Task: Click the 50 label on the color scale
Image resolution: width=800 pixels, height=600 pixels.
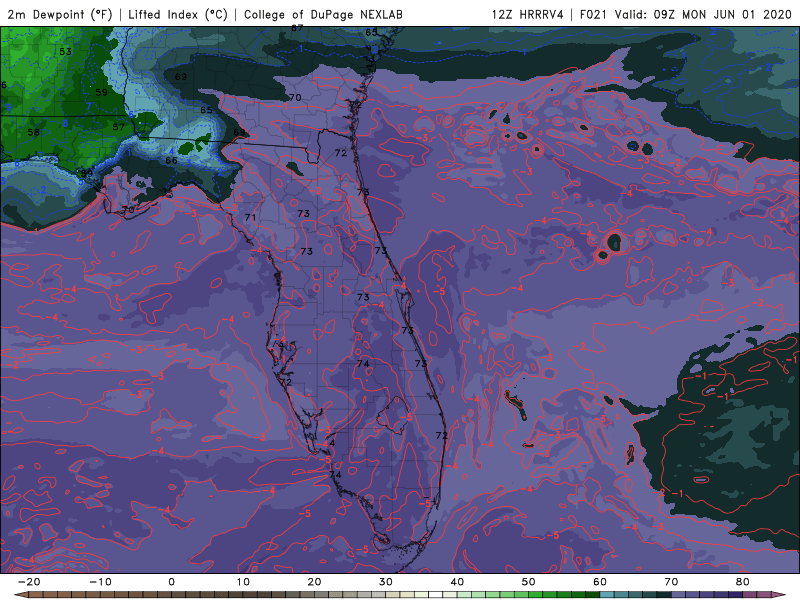Action: click(529, 582)
